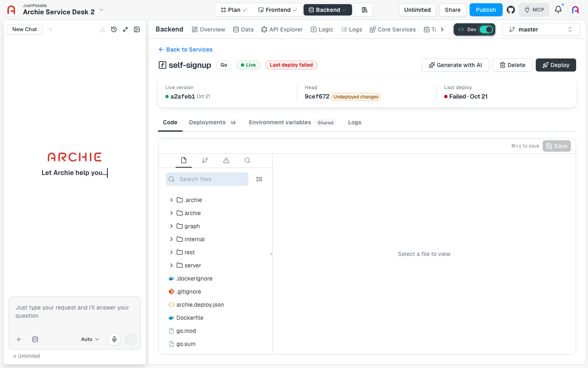Open the GitHub repository icon

(511, 10)
